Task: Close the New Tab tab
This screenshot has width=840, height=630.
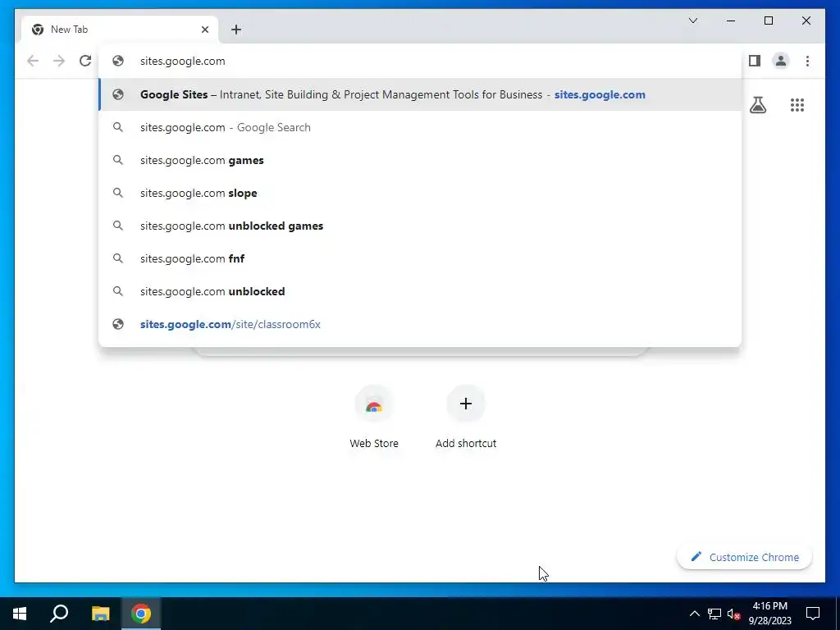Action: (x=205, y=30)
